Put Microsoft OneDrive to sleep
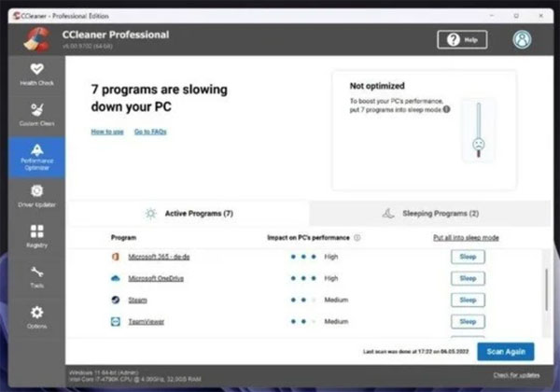 pyautogui.click(x=468, y=278)
